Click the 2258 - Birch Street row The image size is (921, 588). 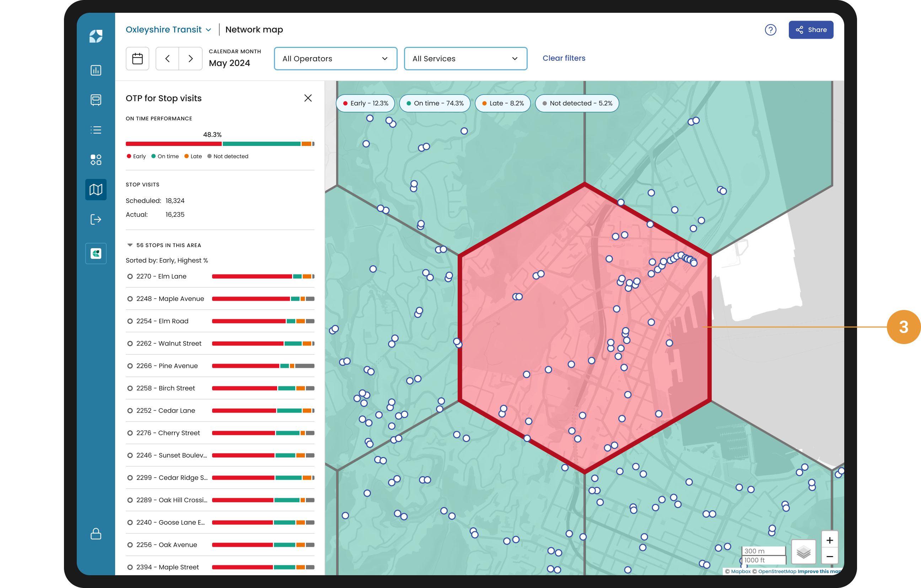(x=220, y=388)
